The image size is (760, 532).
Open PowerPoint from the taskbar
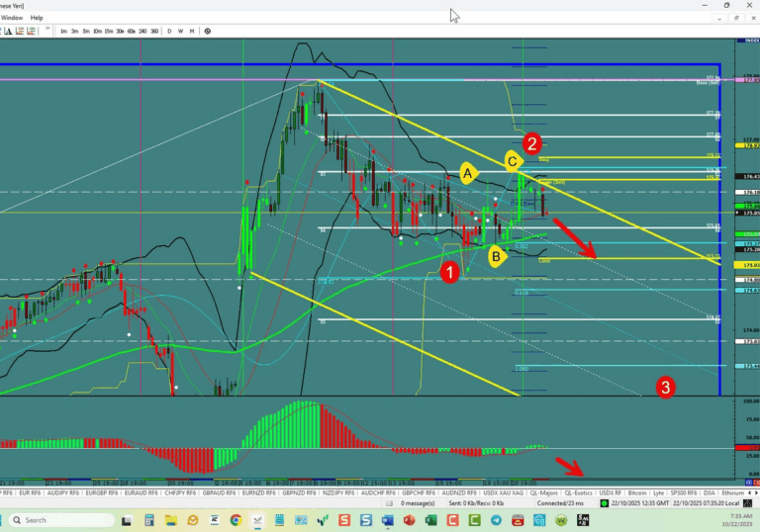pos(409,520)
